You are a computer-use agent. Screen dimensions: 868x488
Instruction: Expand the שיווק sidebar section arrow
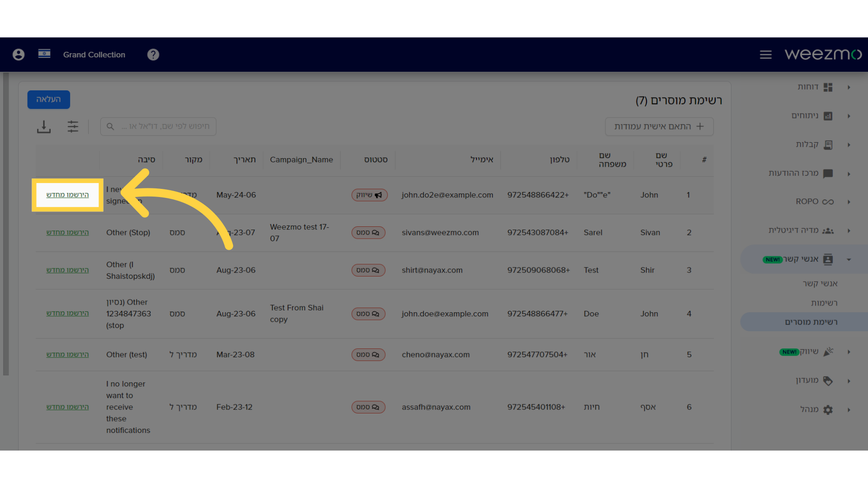point(849,352)
